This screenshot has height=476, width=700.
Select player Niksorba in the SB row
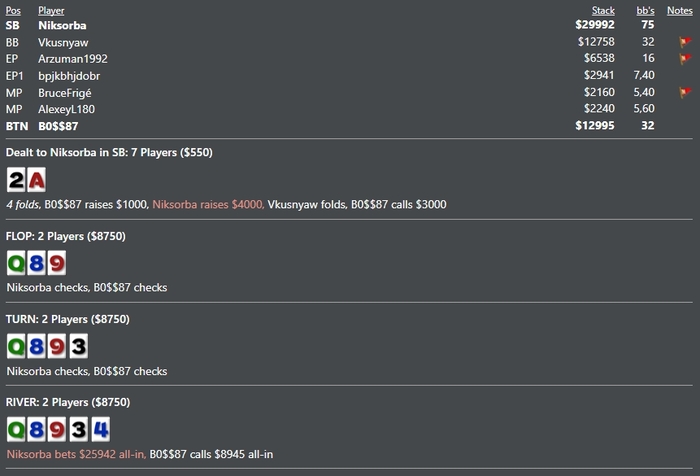click(x=63, y=26)
